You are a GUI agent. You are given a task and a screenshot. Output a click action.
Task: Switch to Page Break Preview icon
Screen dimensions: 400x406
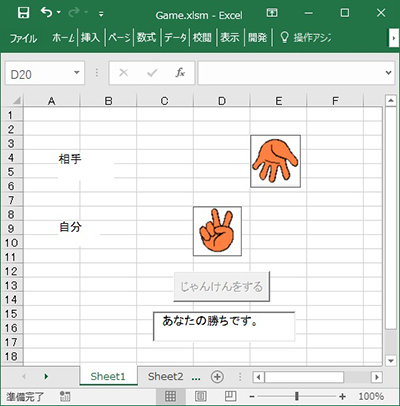(230, 396)
